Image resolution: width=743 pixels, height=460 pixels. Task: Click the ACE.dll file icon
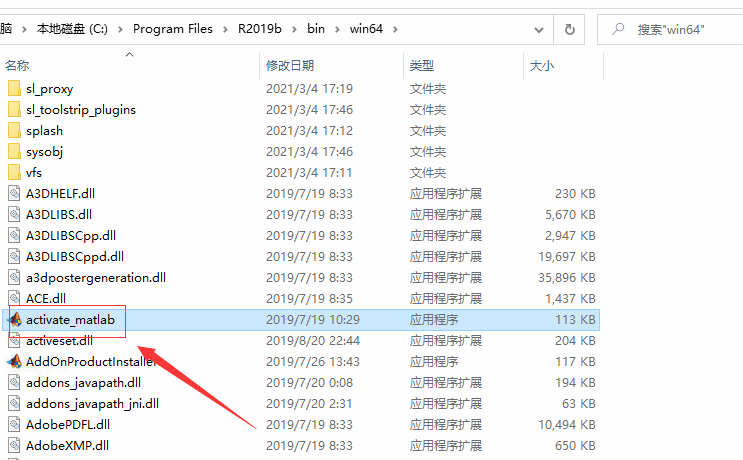[x=14, y=298]
